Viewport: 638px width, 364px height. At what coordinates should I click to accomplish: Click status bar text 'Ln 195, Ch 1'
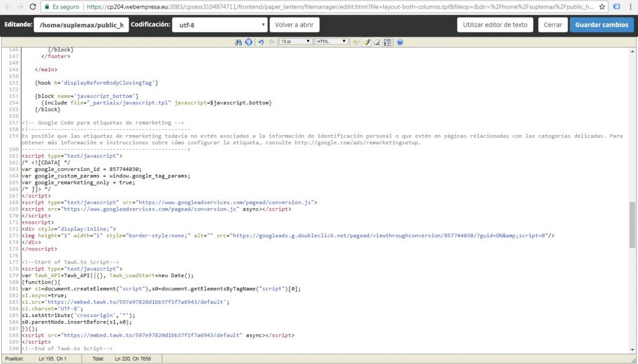coord(52,359)
